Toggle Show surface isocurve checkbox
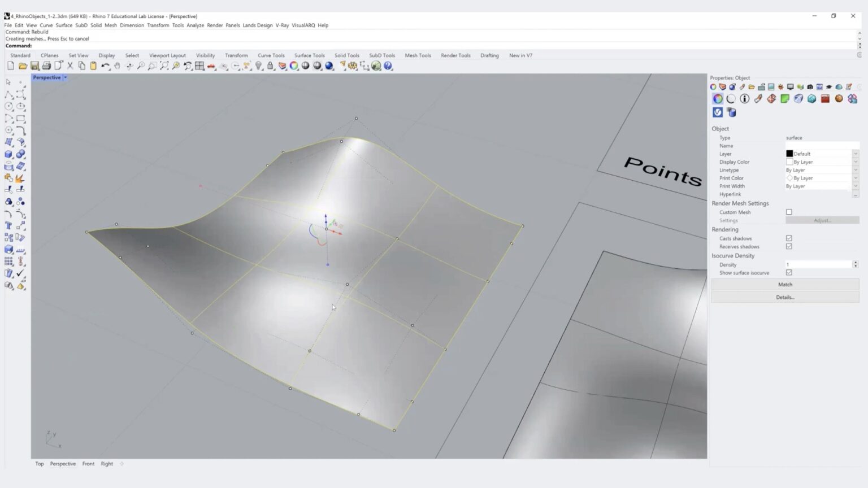Viewport: 868px width, 488px height. coord(789,273)
